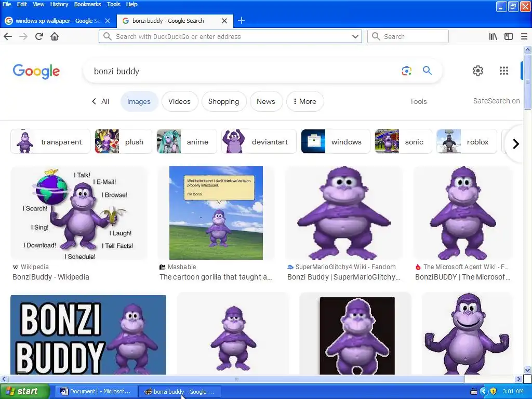
Task: Open Microsoft Agent Wiki Bonzi image
Action: [x=463, y=213]
